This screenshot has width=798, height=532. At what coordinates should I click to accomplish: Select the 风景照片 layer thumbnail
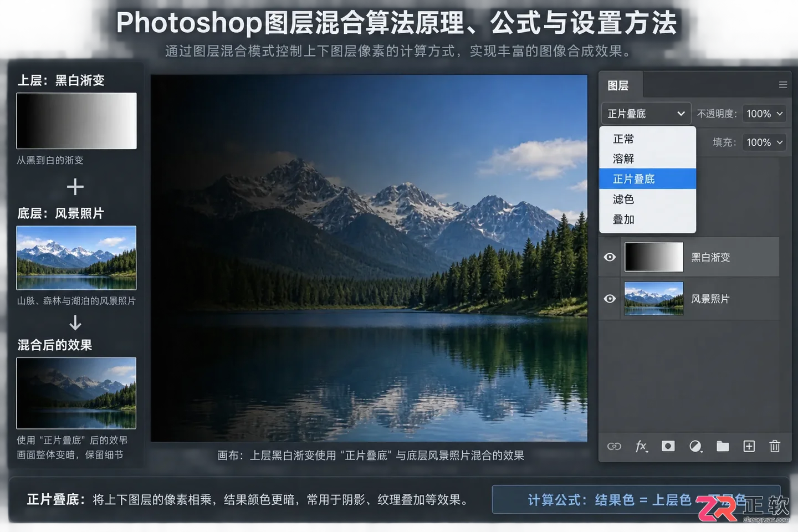pyautogui.click(x=654, y=299)
